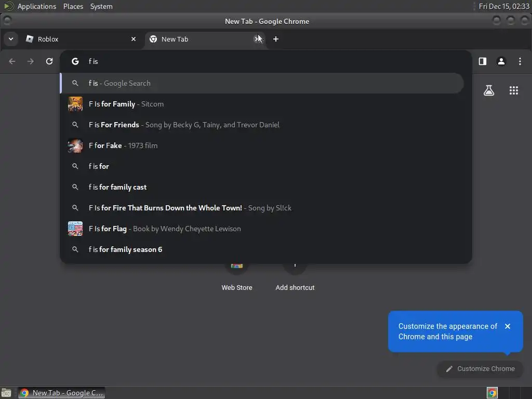
Task: Go forward with the forward arrow
Action: pyautogui.click(x=31, y=61)
